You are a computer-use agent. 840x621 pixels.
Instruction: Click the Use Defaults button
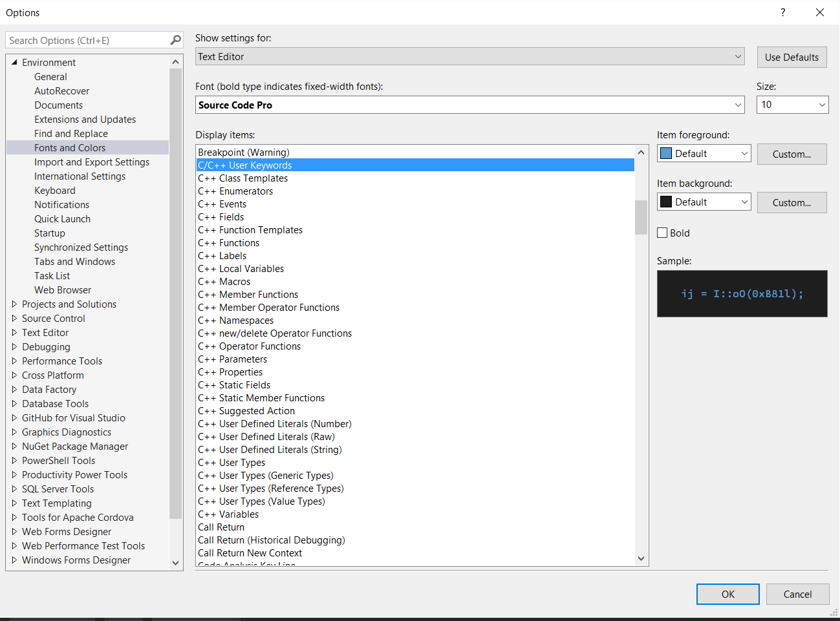[792, 57]
